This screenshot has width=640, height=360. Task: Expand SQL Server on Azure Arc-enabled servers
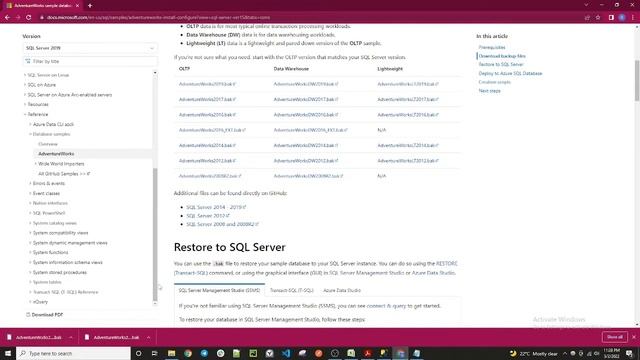tap(25, 95)
